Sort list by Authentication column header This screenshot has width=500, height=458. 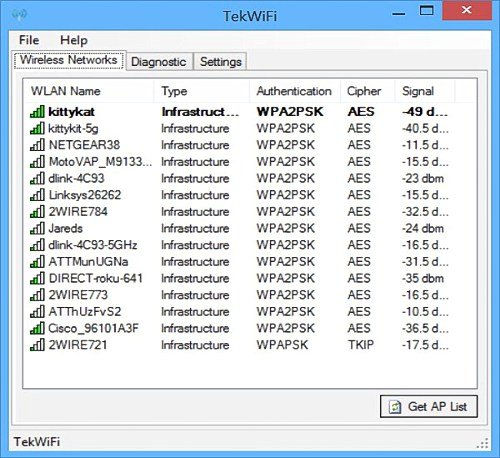[295, 91]
